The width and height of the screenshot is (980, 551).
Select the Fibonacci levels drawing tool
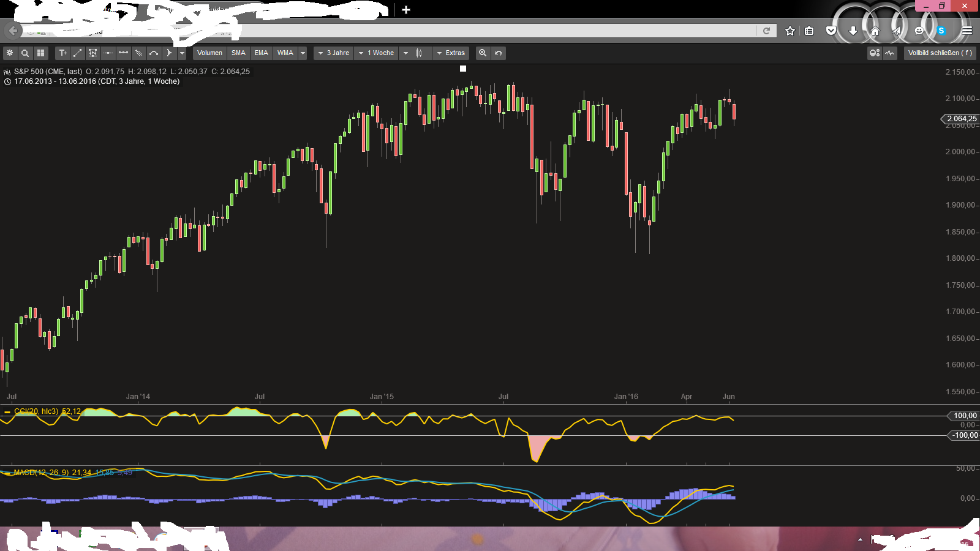coord(92,53)
